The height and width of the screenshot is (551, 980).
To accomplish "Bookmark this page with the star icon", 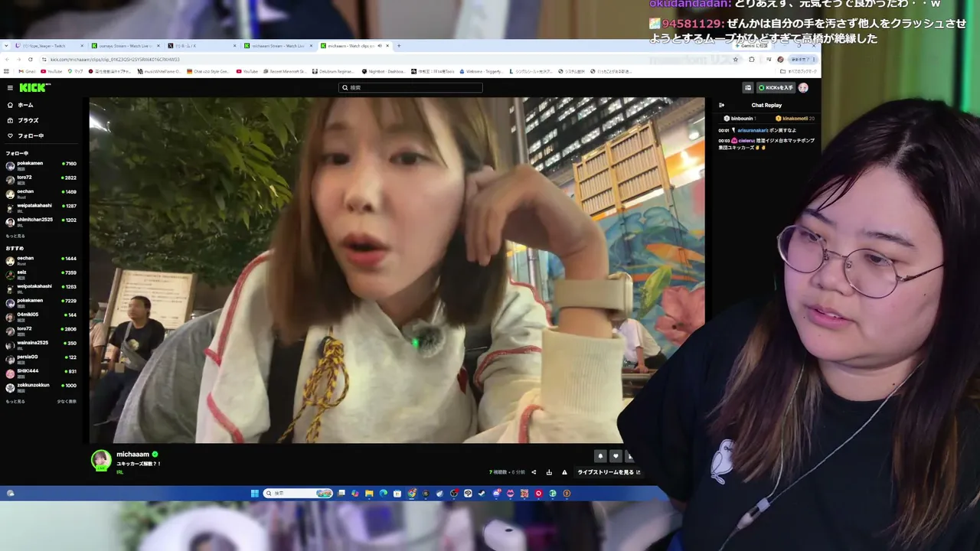I will (736, 59).
